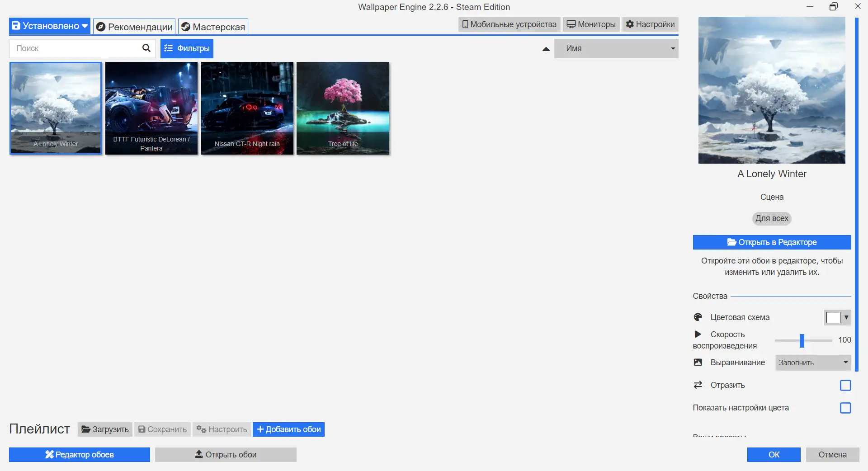Image resolution: width=868 pixels, height=471 pixels.
Task: Enable the Отразить checkbox
Action: (845, 385)
